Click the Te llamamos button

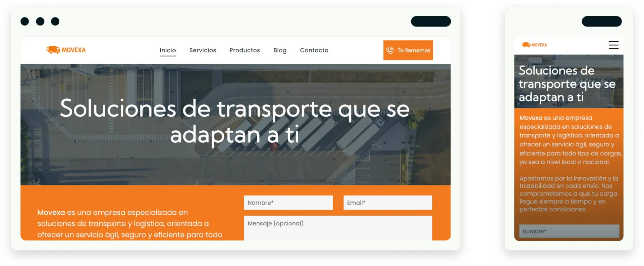[408, 50]
